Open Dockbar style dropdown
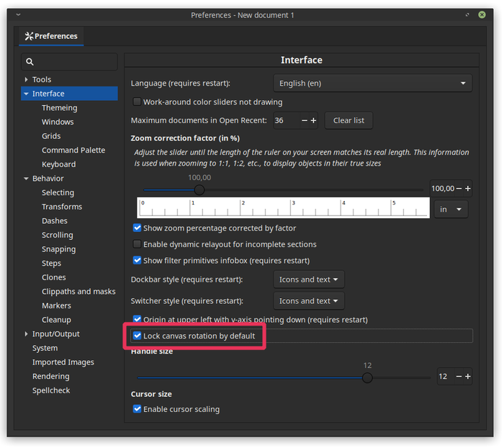 pyautogui.click(x=308, y=279)
